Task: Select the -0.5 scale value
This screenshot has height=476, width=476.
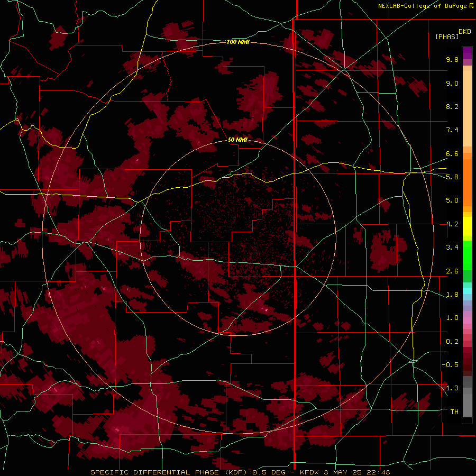Action: point(450,364)
